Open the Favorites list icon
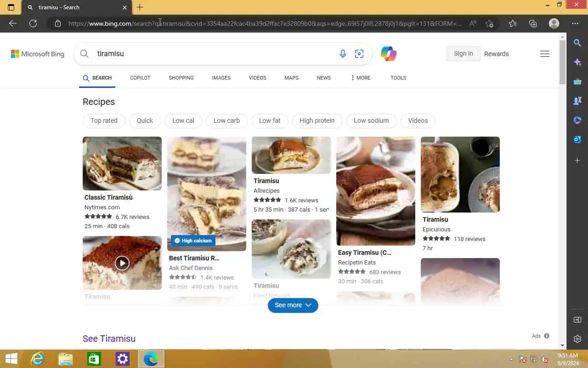The width and height of the screenshot is (588, 368). (x=513, y=23)
